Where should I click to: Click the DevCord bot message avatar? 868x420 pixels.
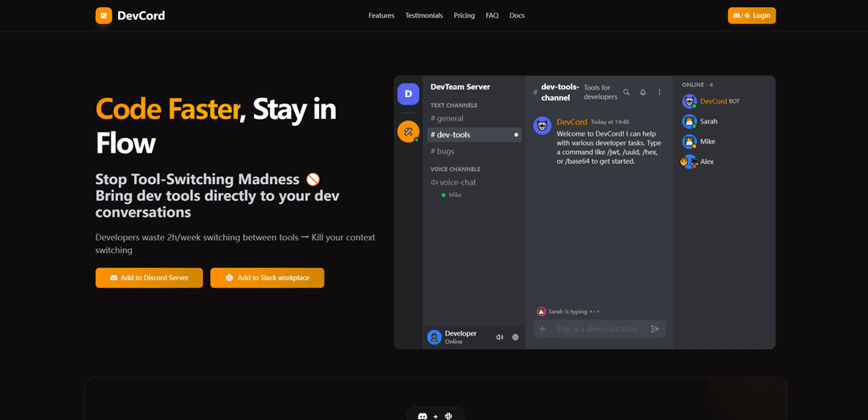[542, 125]
